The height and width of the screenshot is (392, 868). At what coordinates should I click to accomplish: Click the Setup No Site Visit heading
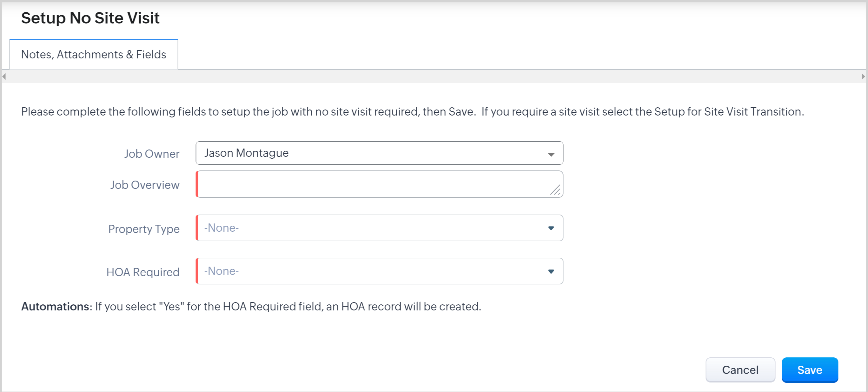(90, 18)
